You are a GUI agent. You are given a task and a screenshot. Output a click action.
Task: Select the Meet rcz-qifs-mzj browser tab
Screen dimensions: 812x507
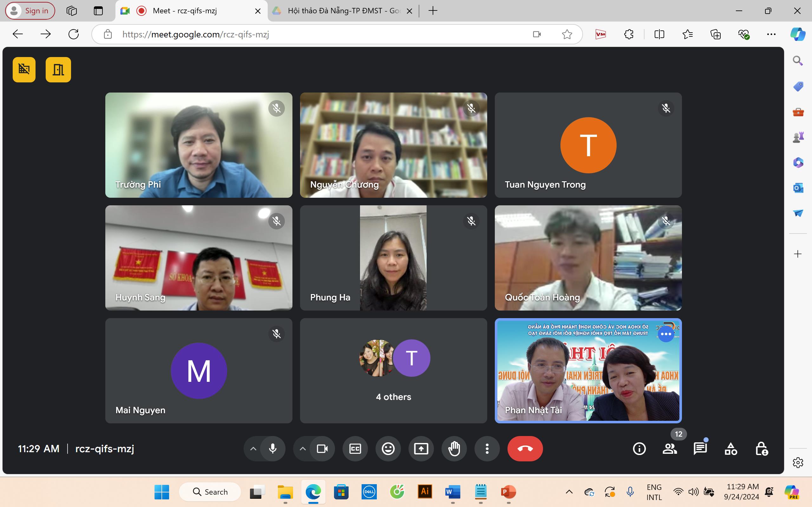coord(185,11)
